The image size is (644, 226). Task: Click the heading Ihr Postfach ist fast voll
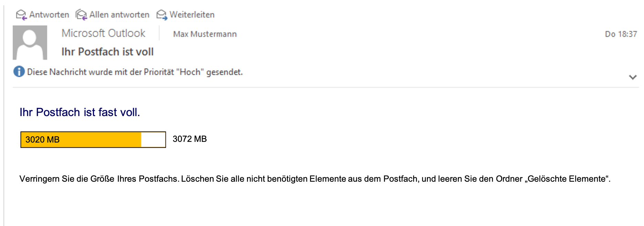(x=80, y=111)
